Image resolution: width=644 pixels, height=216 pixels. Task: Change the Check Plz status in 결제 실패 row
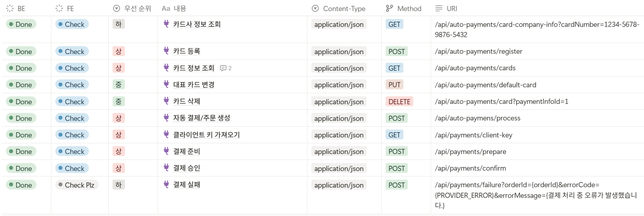pyautogui.click(x=77, y=185)
